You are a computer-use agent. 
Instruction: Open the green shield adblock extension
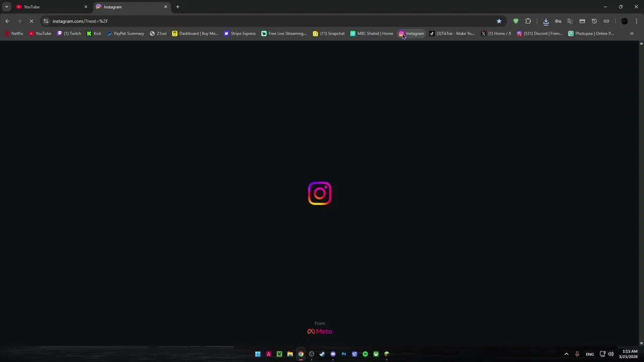point(516,21)
